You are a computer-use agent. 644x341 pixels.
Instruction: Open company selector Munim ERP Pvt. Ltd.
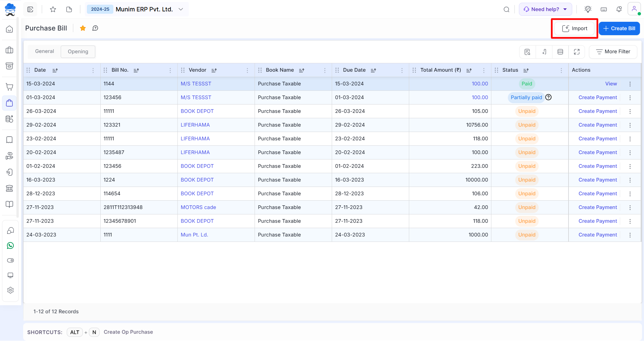point(149,9)
